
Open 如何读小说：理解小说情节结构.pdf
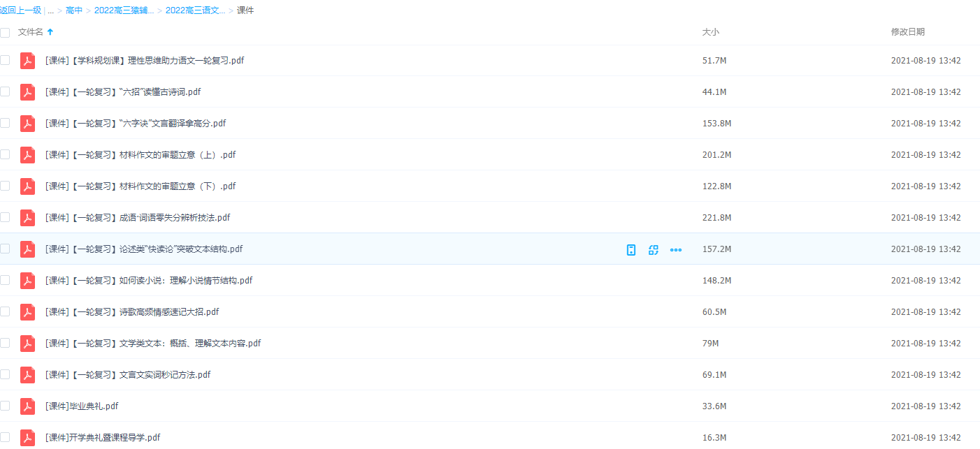click(148, 281)
